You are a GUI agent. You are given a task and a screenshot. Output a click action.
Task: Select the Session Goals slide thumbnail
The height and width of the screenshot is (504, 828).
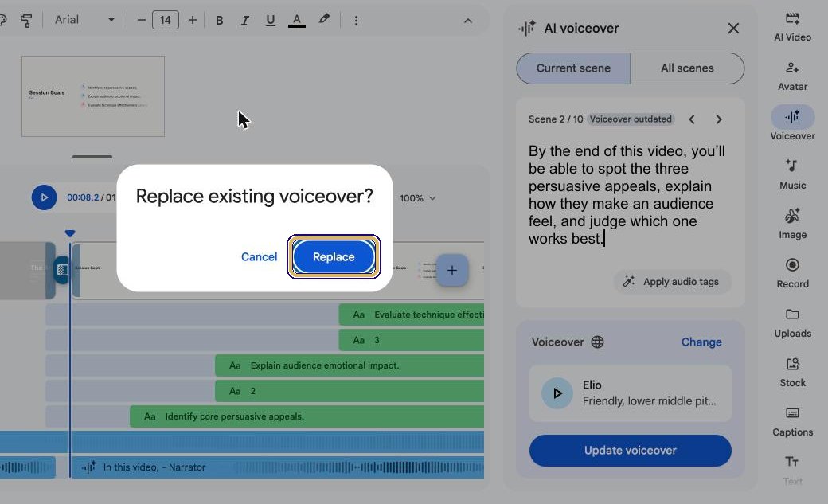(93, 96)
